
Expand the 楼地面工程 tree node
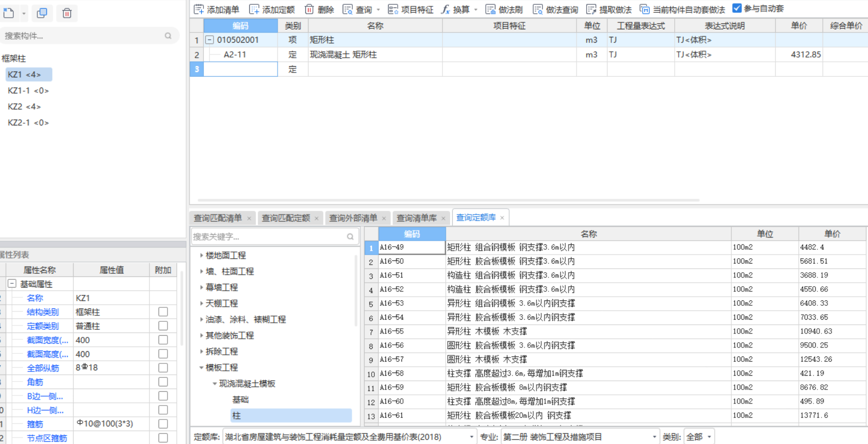pyautogui.click(x=201, y=255)
